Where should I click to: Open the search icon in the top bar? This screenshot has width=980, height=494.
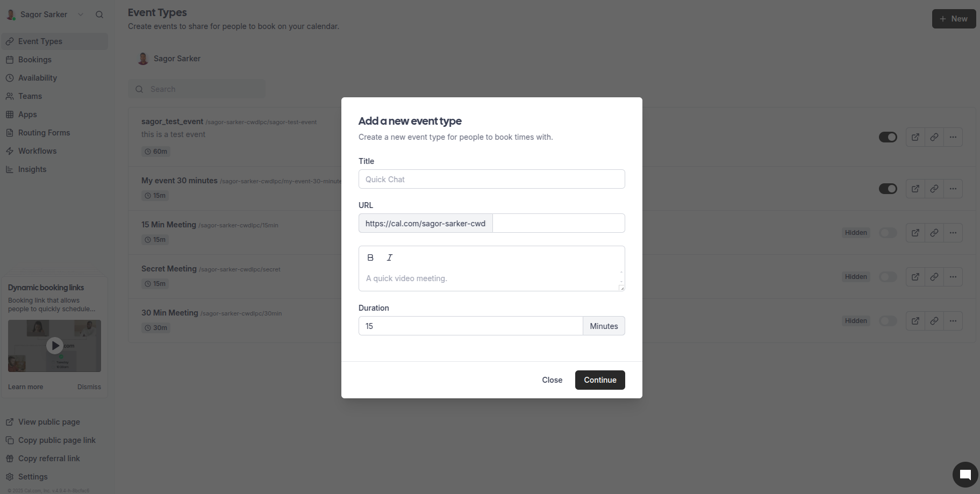point(99,15)
